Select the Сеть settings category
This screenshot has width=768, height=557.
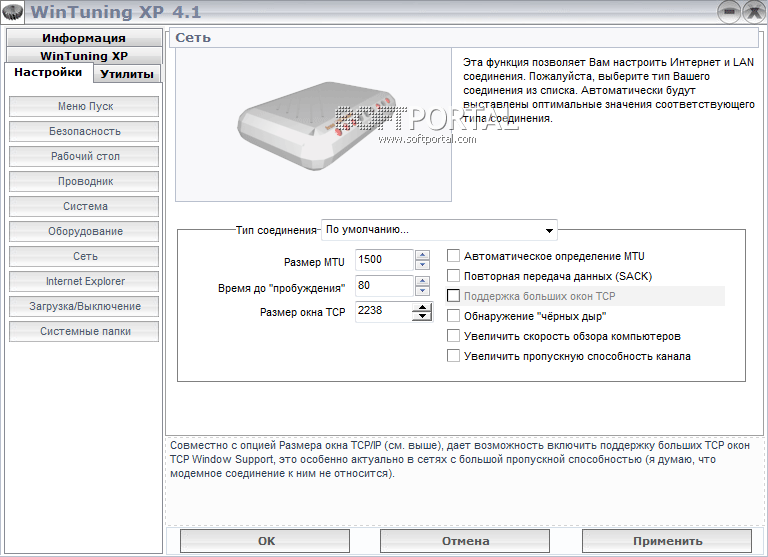pyautogui.click(x=84, y=256)
